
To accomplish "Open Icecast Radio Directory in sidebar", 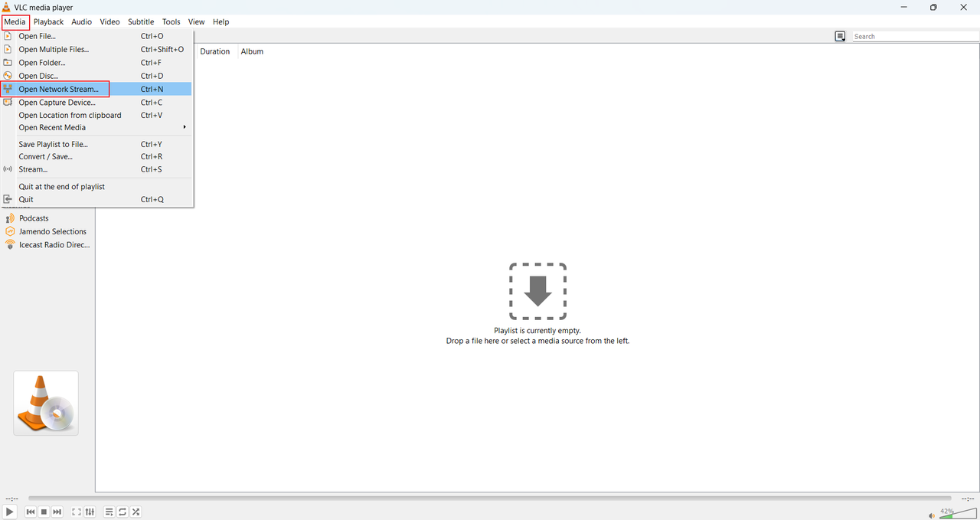I will click(x=54, y=245).
